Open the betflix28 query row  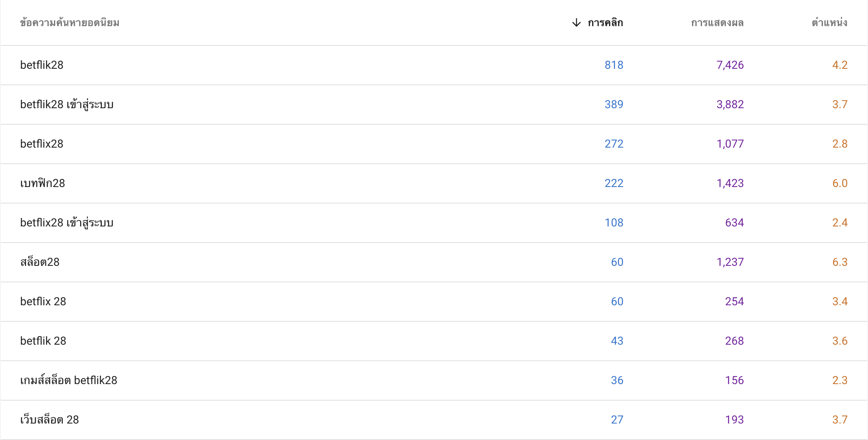click(434, 144)
